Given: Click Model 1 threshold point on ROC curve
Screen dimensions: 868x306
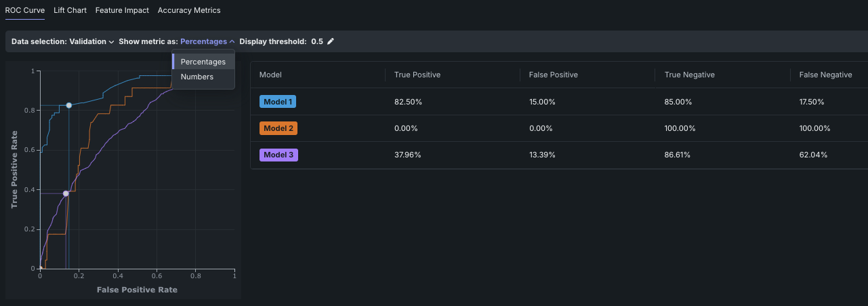Looking at the screenshot, I should tap(69, 105).
